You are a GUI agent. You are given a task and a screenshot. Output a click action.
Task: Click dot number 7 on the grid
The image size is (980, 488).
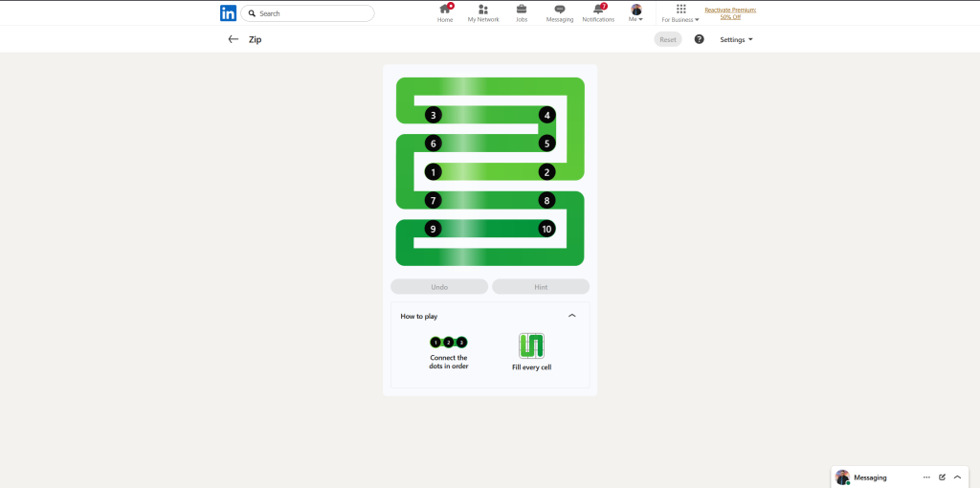(434, 201)
